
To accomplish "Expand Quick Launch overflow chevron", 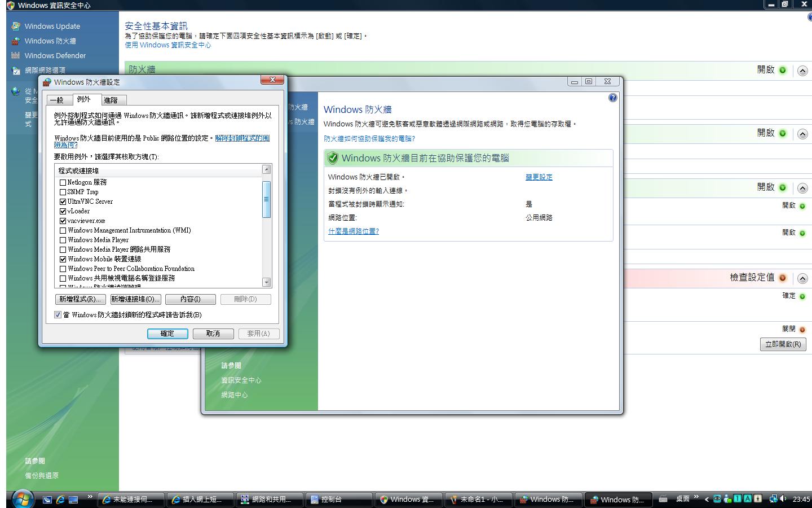I will 90,497.
